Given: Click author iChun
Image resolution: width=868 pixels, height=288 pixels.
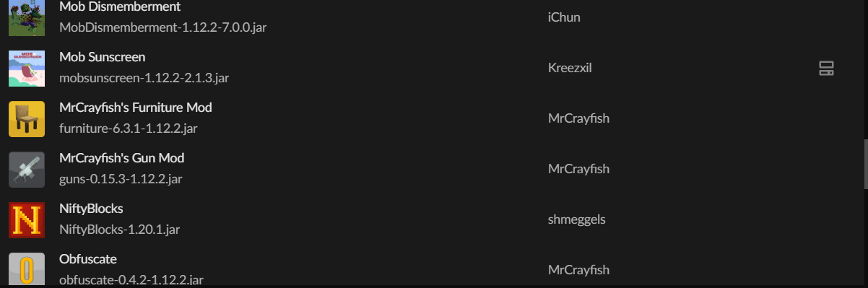Looking at the screenshot, I should [x=564, y=17].
